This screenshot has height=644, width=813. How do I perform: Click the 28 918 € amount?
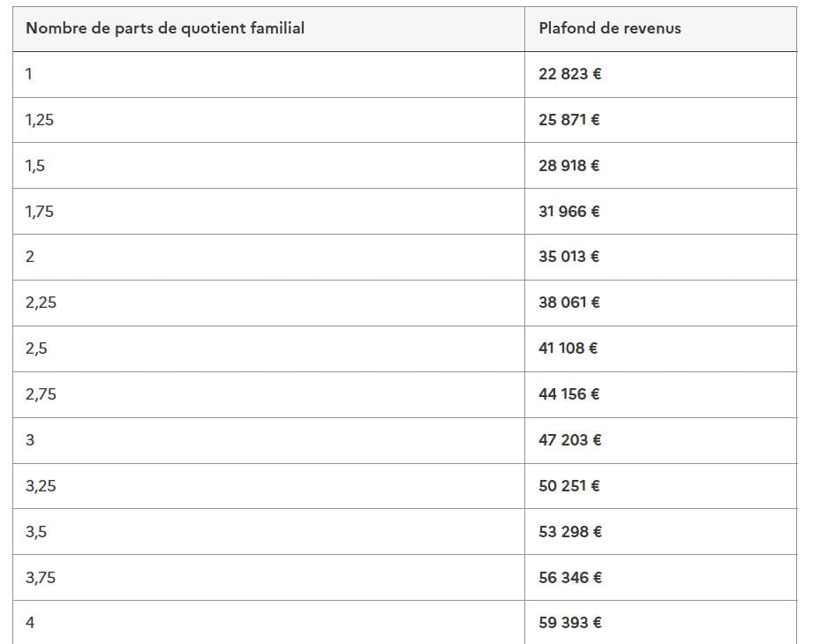[569, 166]
